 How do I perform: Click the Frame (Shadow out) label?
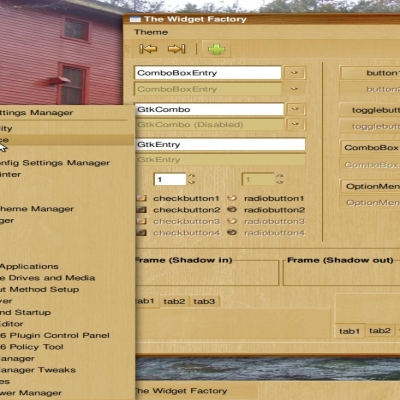pyautogui.click(x=340, y=260)
